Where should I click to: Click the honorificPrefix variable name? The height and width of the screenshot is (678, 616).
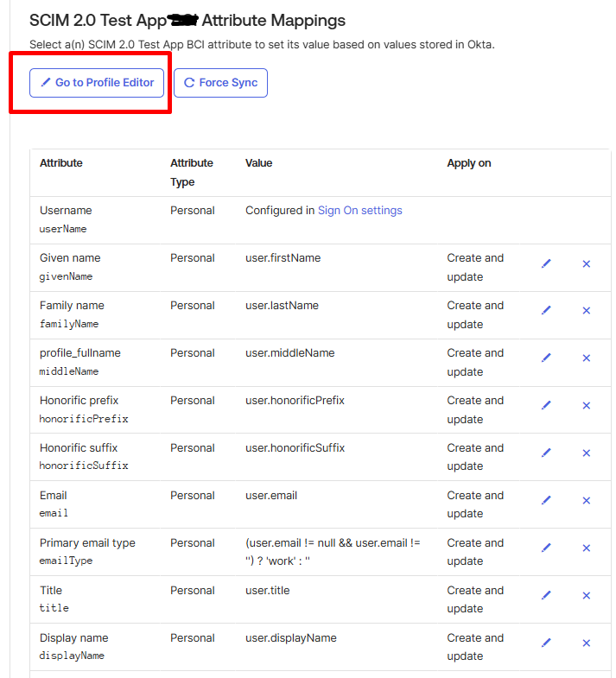[84, 420]
